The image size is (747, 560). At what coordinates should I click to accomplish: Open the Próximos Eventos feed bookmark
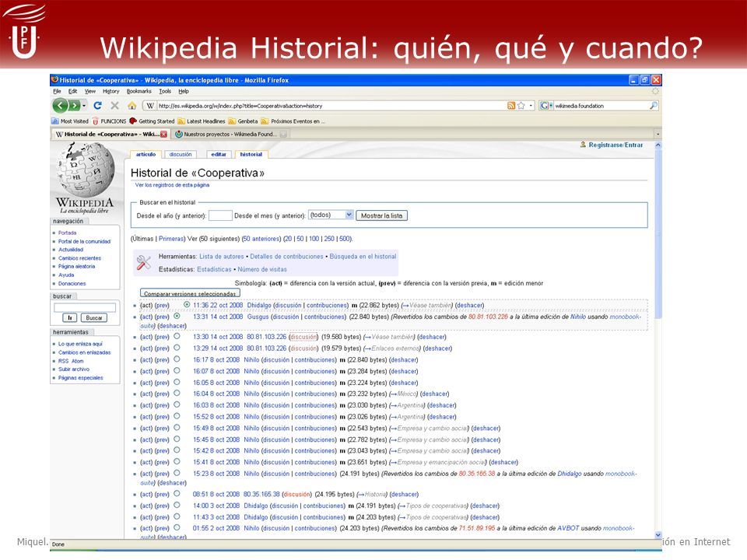(293, 121)
